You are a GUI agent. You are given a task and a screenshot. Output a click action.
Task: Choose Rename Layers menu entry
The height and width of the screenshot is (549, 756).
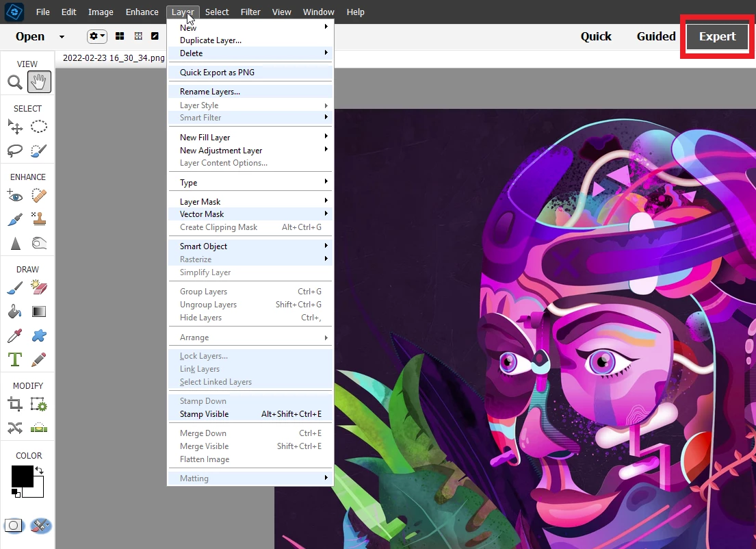[x=250, y=92]
